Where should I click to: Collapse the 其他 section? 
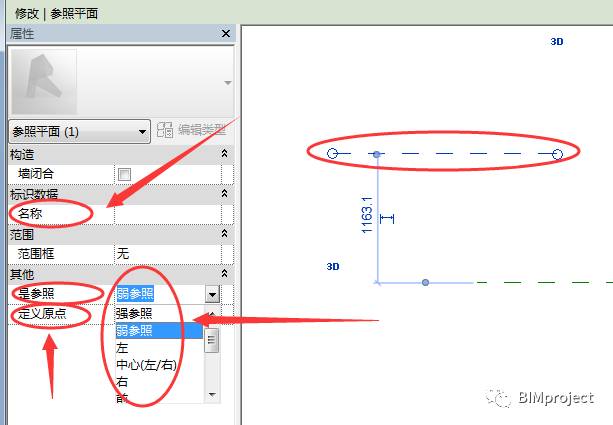coord(225,274)
